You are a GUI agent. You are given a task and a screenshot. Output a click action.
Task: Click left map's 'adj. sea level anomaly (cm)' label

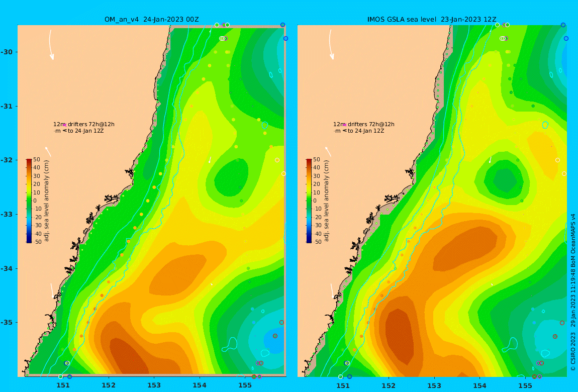[x=46, y=201]
